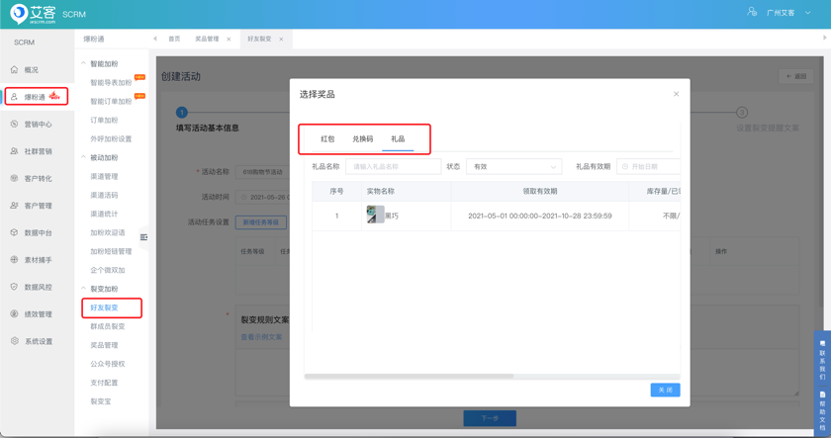Collapse the 裂变加粉 menu group
The height and width of the screenshot is (438, 832).
pyautogui.click(x=85, y=288)
